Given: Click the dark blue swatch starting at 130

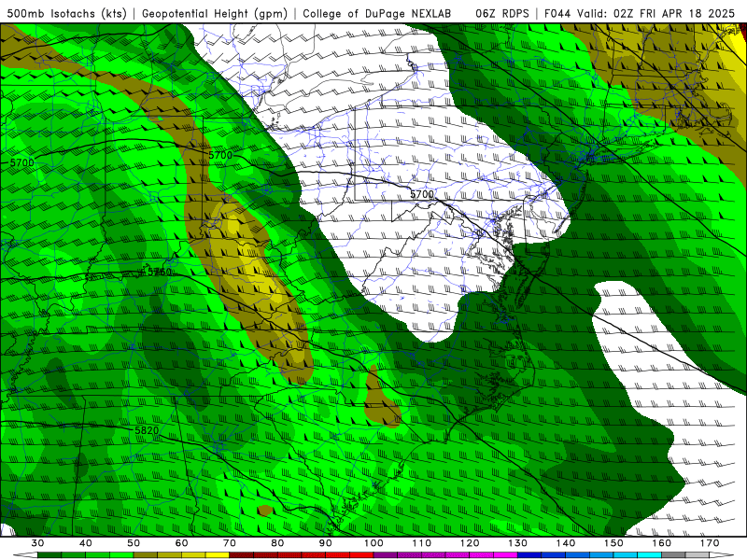Looking at the screenshot, I should [x=529, y=555].
